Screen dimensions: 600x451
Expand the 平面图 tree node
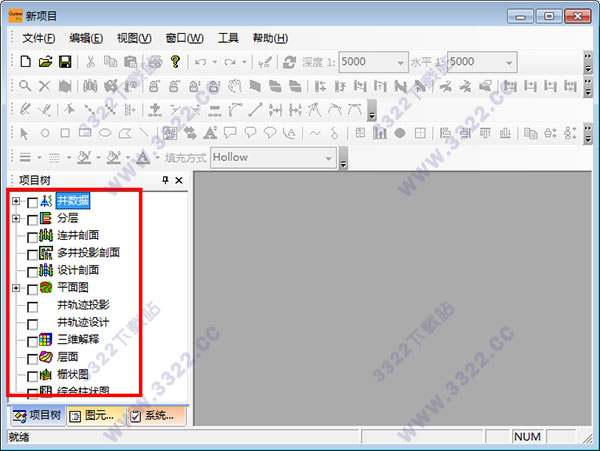16,288
